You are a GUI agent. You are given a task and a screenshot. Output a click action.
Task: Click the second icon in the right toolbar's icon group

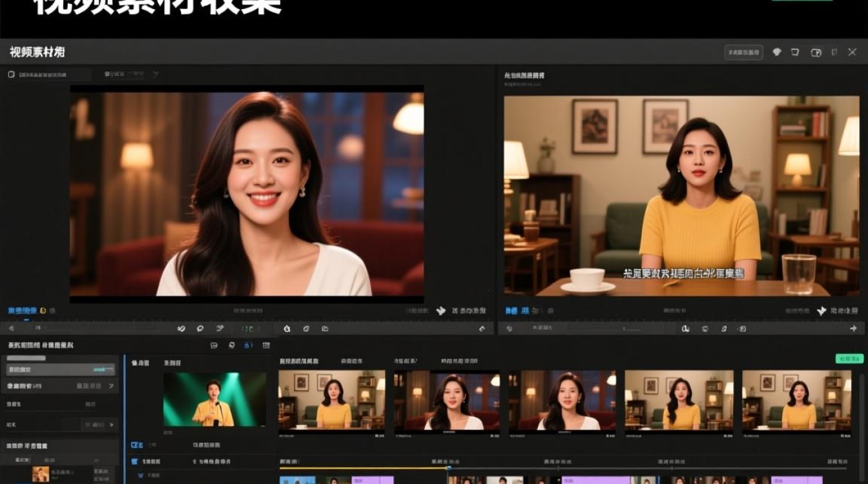click(705, 328)
